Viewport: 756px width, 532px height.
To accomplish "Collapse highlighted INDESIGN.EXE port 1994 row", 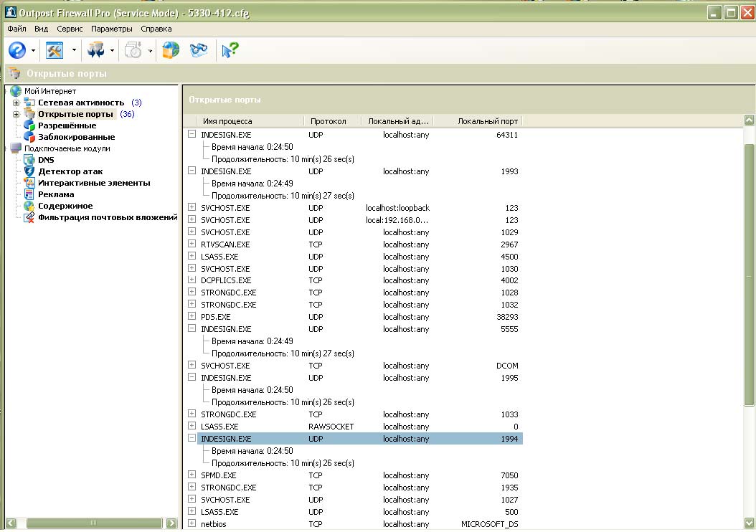I will [192, 439].
